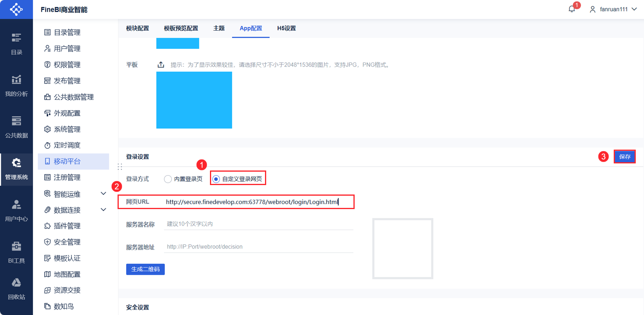Expand the 数据连接 menu chevron

pos(103,209)
